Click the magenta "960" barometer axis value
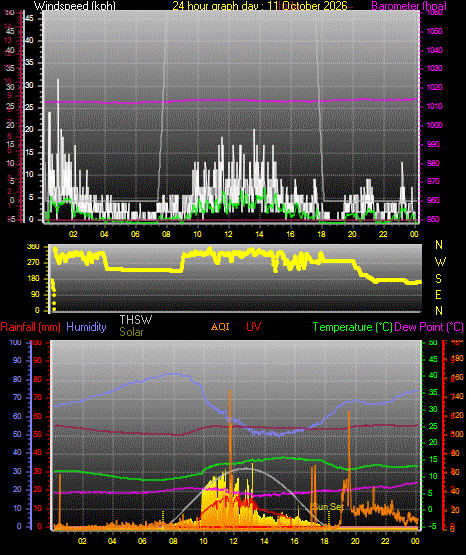 pos(433,200)
